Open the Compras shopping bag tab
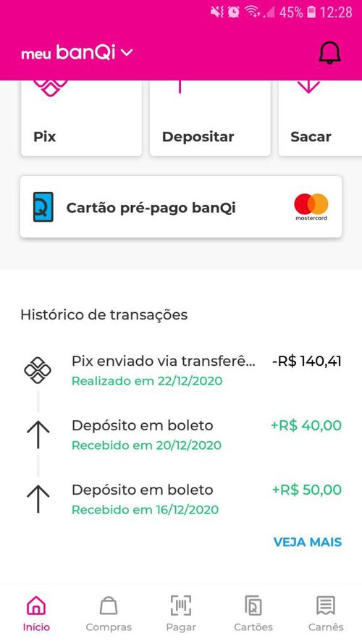362x644 pixels. [x=109, y=614]
